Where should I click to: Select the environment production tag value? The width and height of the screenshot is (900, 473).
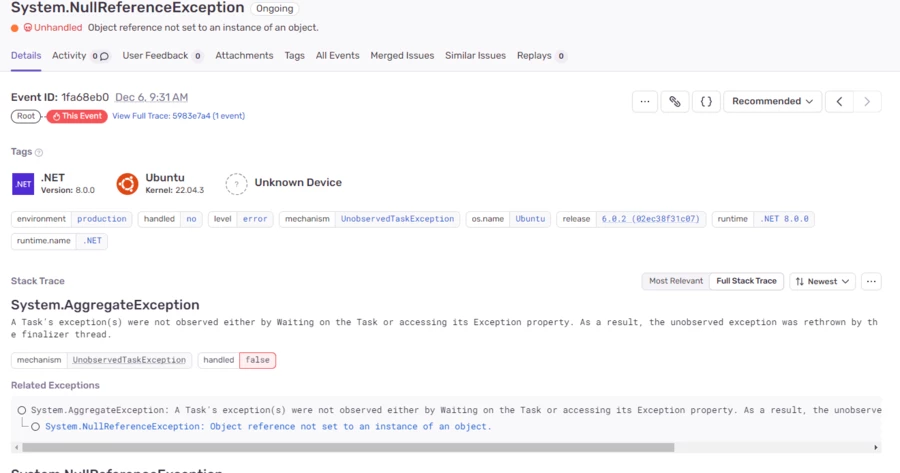pos(102,219)
